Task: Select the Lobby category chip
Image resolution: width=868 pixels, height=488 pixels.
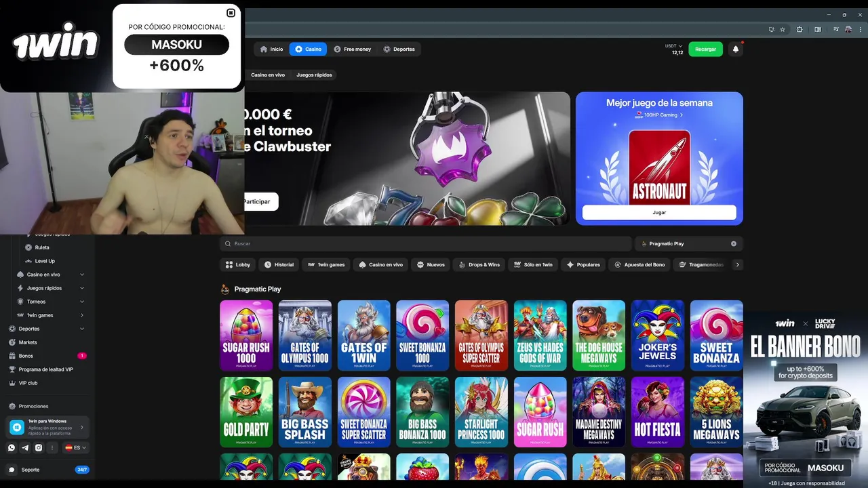Action: [238, 264]
